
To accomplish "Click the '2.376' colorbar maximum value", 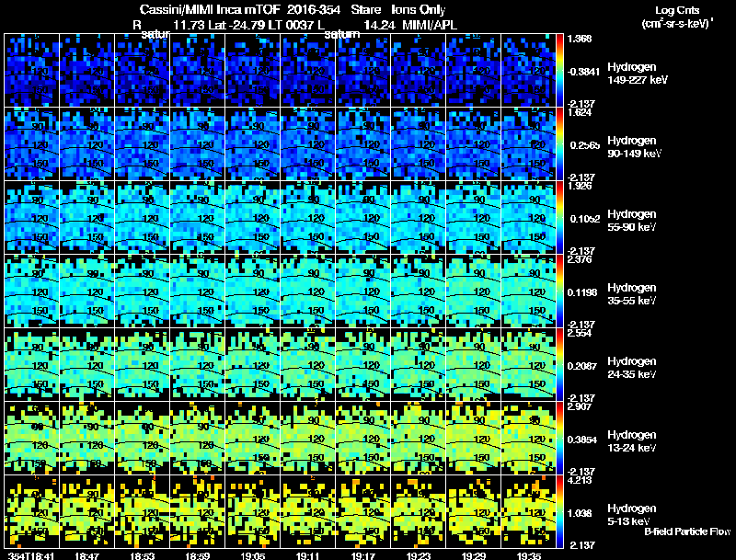I will pos(580,260).
